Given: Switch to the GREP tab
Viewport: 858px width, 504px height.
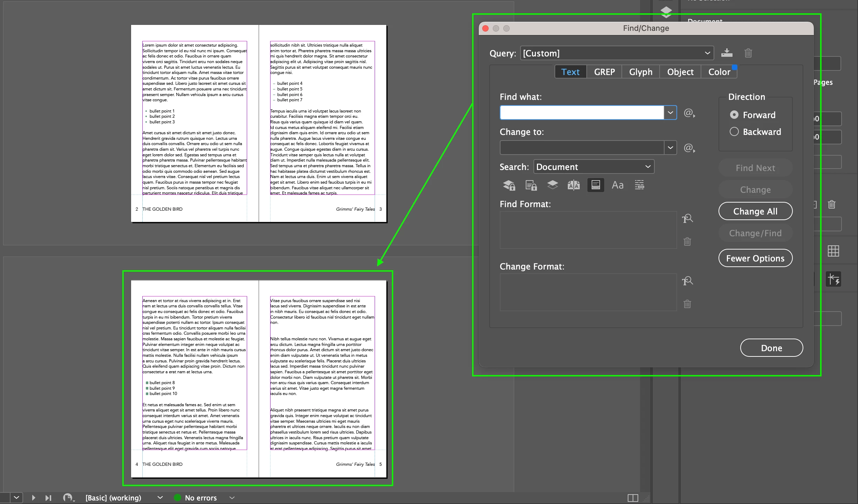Looking at the screenshot, I should pos(604,72).
